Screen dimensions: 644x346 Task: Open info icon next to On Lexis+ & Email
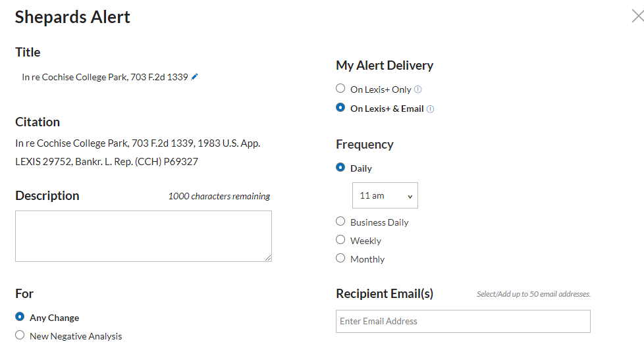(x=430, y=109)
